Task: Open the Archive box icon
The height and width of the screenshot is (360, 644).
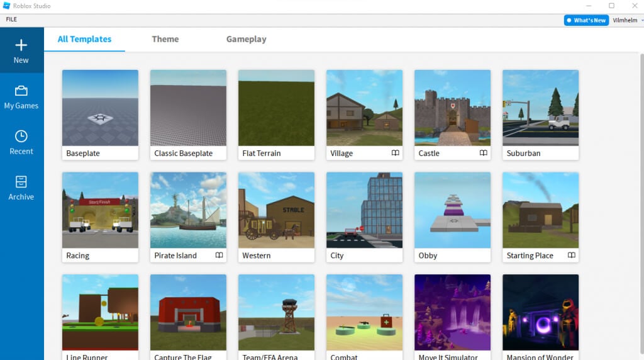Action: point(21,182)
